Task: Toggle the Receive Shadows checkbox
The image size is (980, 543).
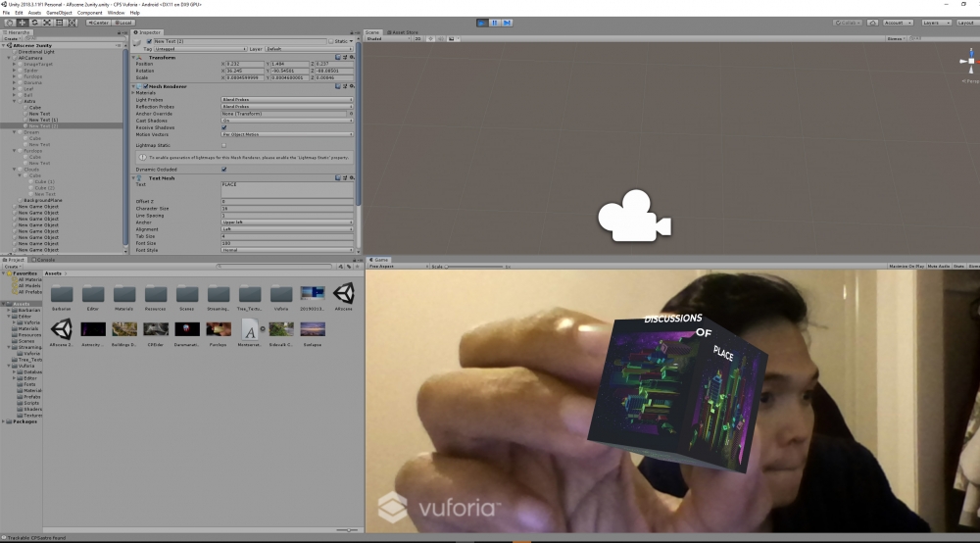Action: [224, 127]
